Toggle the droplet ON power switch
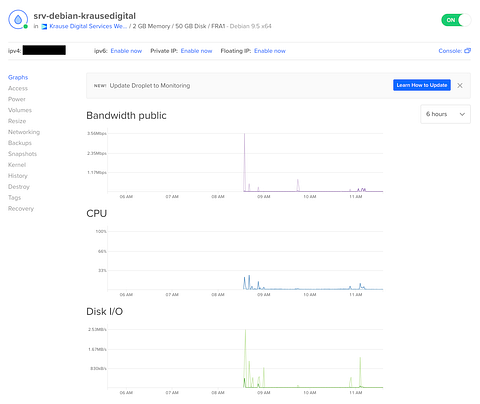Image resolution: width=480 pixels, height=404 pixels. click(456, 20)
